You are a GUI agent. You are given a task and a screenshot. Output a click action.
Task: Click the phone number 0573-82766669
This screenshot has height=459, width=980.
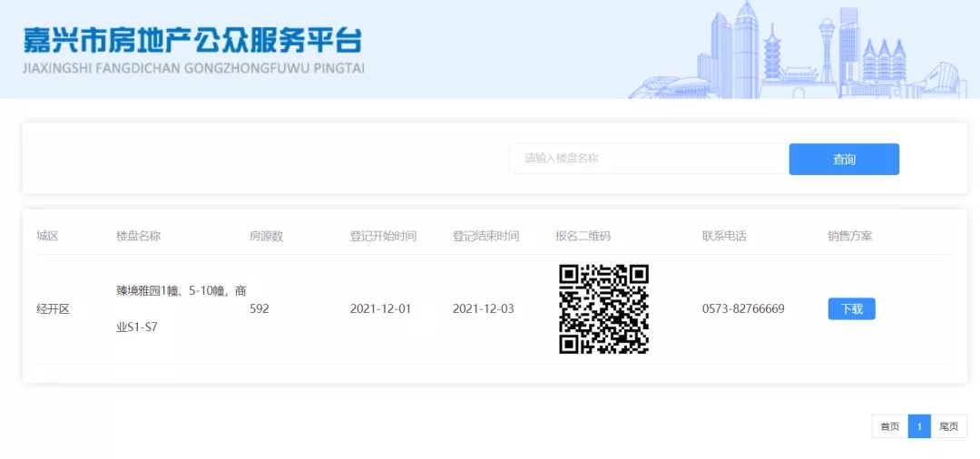tap(743, 308)
